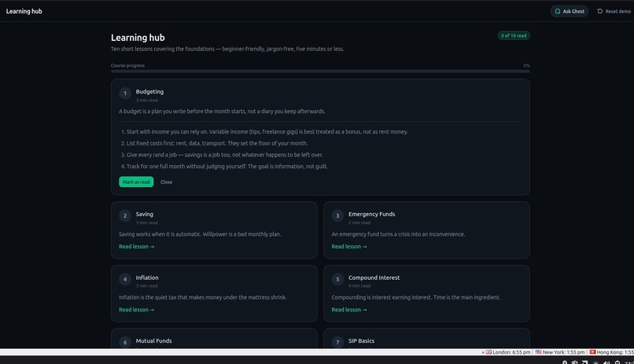634x364 pixels.
Task: Select the Inflation lesson title
Action: 147,278
